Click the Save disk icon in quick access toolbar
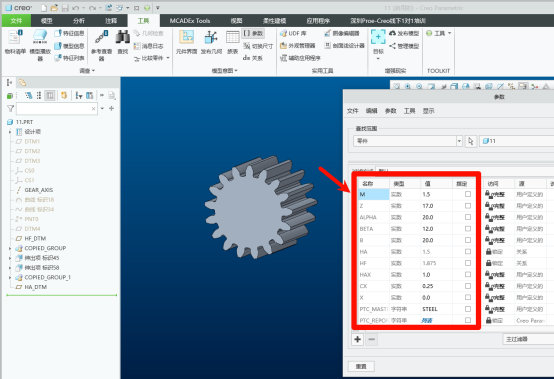This screenshot has width=554, height=379. click(65, 7)
